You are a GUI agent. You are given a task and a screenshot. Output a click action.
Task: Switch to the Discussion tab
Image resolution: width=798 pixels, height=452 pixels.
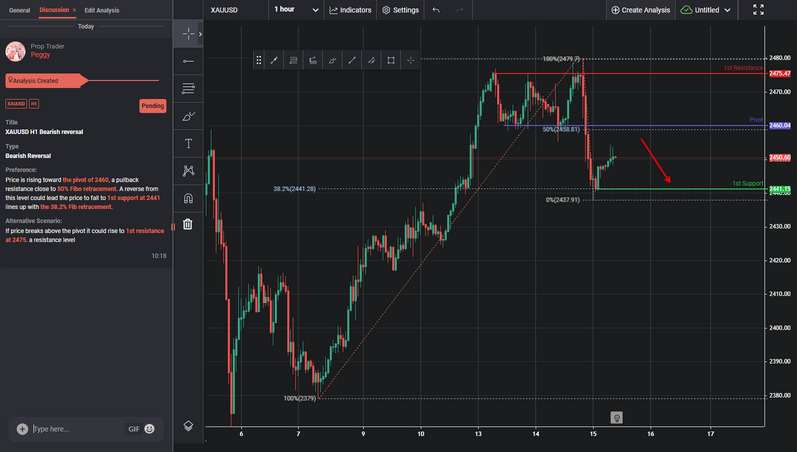[x=54, y=10]
